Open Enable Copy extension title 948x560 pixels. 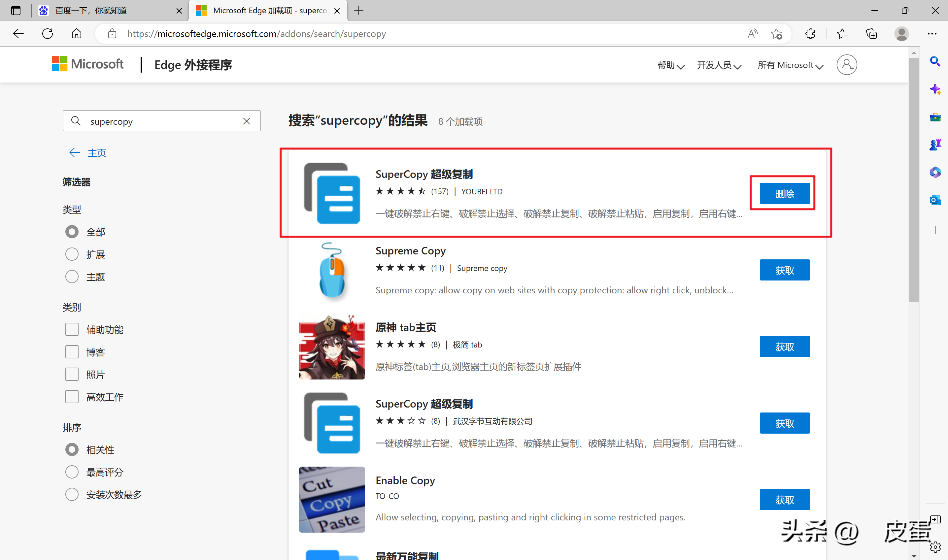click(x=405, y=480)
